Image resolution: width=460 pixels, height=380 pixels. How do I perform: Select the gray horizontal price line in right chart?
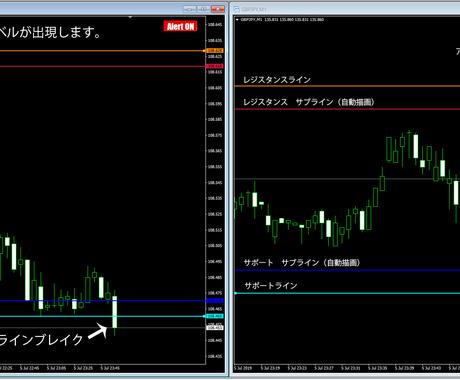(347, 179)
